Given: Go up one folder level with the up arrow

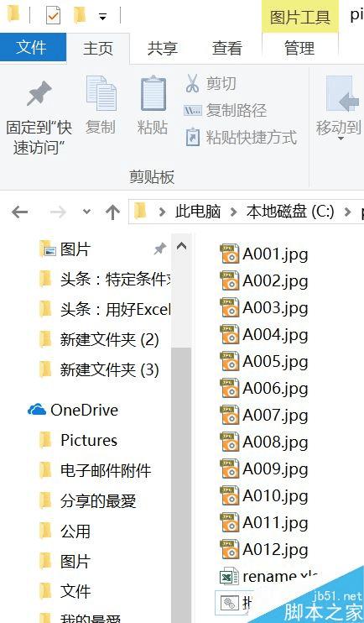Looking at the screenshot, I should point(112,212).
